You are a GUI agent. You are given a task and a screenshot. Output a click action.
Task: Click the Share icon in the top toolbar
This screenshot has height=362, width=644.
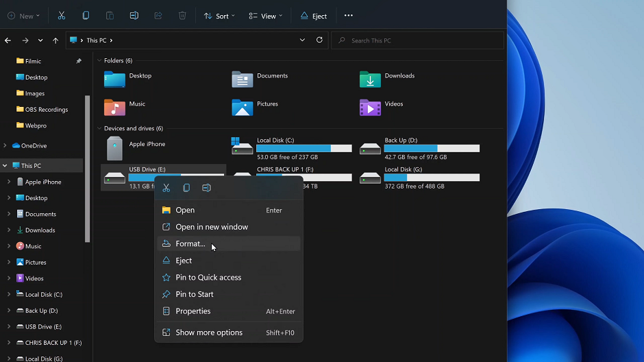pos(158,16)
